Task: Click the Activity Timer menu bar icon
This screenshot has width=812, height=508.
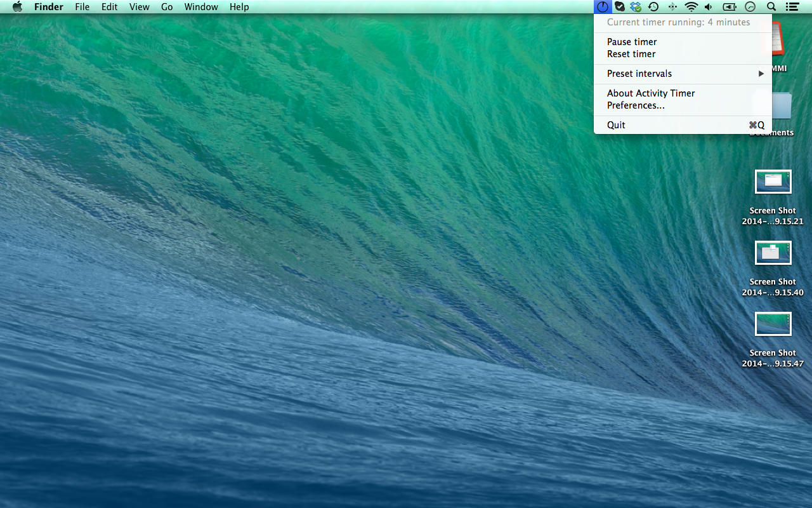Action: [602, 7]
